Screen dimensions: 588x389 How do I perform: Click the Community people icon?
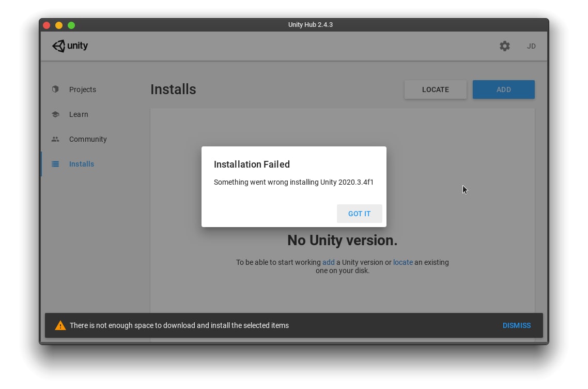(x=55, y=139)
